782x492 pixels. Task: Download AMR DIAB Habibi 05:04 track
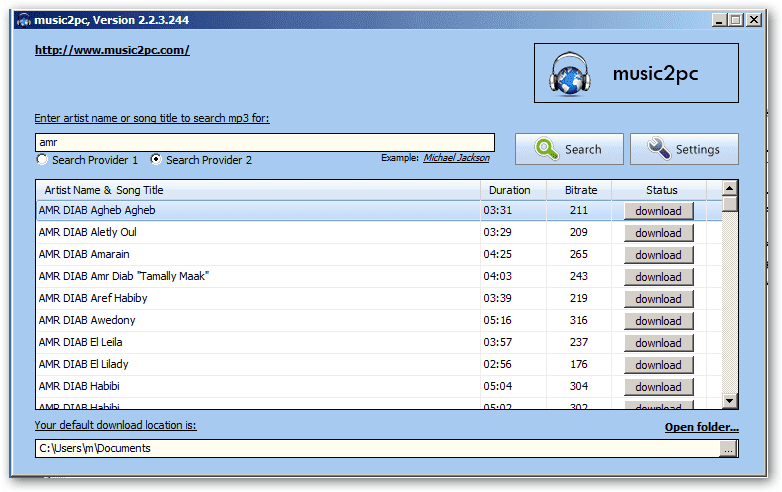coord(658,386)
